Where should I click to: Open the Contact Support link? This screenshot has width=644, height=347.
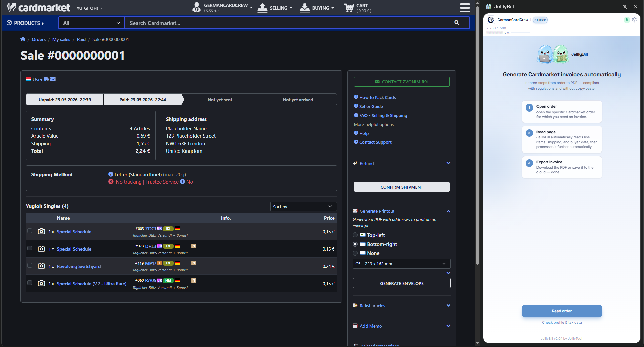[x=376, y=142]
